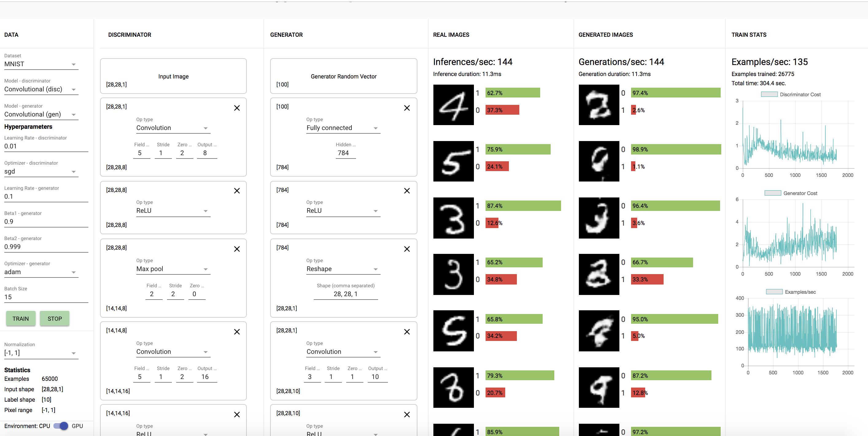The image size is (868, 436).
Task: Edit Output depth 10 of generator convolution
Action: pyautogui.click(x=378, y=377)
